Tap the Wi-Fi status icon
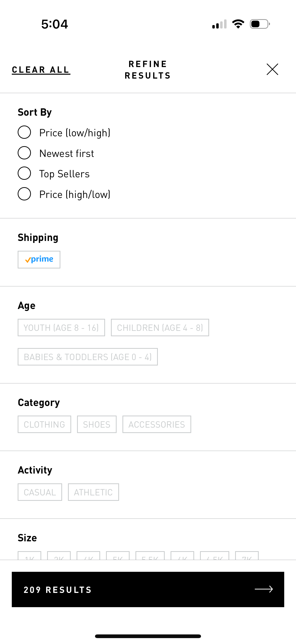296x644 pixels. click(x=238, y=23)
